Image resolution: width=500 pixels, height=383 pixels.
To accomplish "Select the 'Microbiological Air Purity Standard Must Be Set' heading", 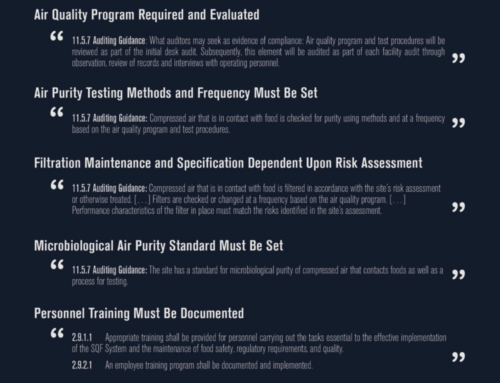I will [x=159, y=246].
